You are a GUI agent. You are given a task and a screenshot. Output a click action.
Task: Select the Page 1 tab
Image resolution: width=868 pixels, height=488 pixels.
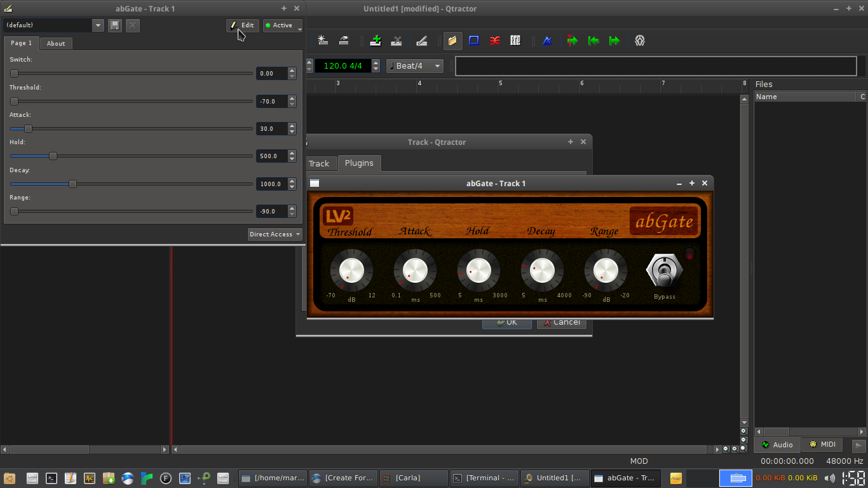click(x=22, y=43)
